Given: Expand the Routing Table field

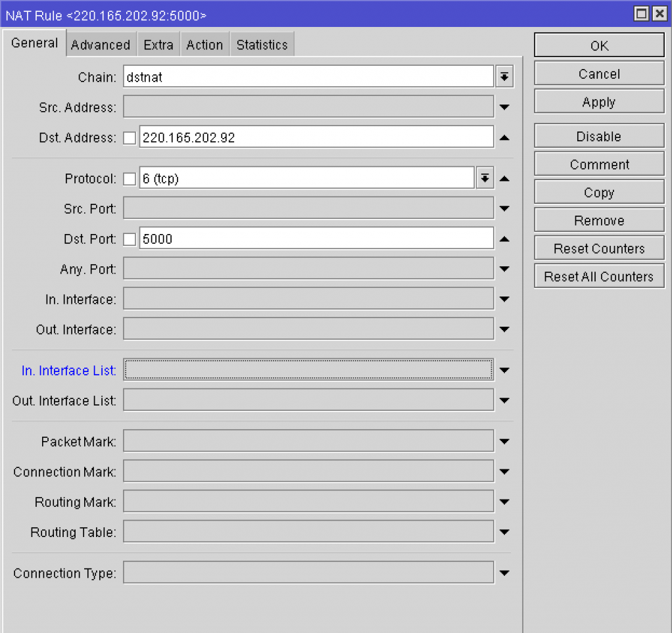Looking at the screenshot, I should (504, 532).
